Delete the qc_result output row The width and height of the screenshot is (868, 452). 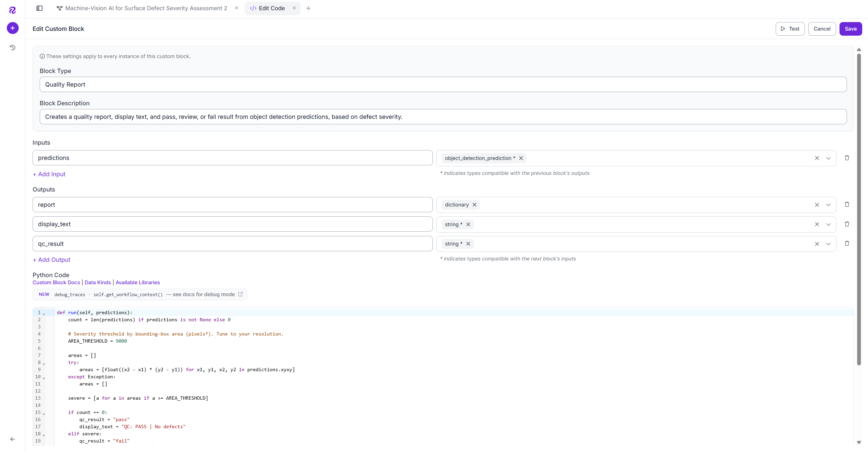click(x=847, y=243)
